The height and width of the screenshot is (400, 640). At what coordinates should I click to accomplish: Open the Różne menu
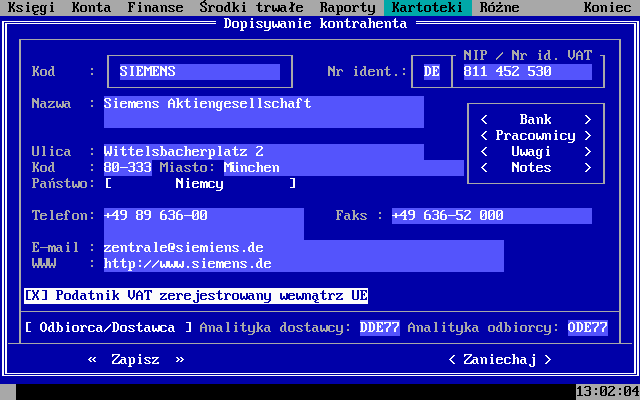[x=500, y=8]
